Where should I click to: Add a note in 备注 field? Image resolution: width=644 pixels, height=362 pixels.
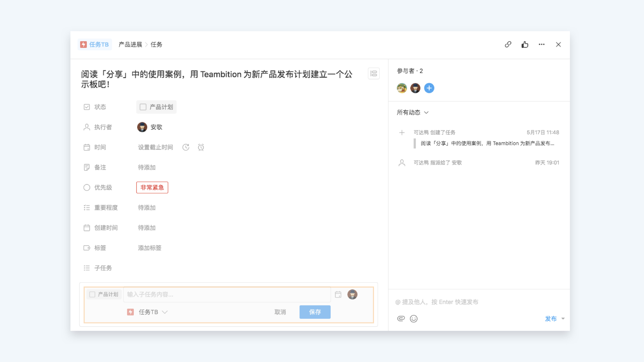coord(147,167)
